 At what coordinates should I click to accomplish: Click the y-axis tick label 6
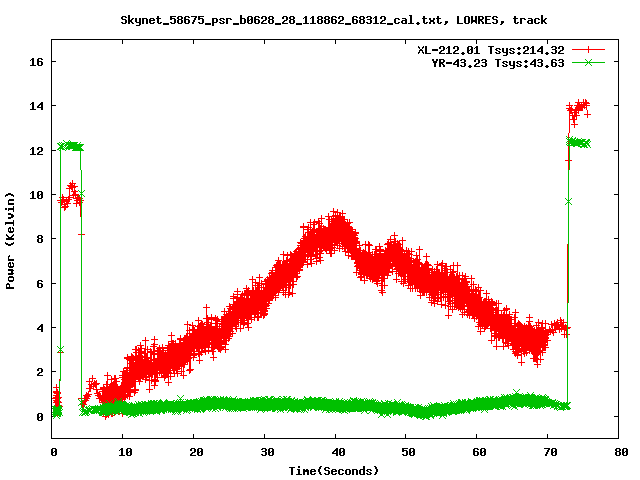tap(40, 284)
